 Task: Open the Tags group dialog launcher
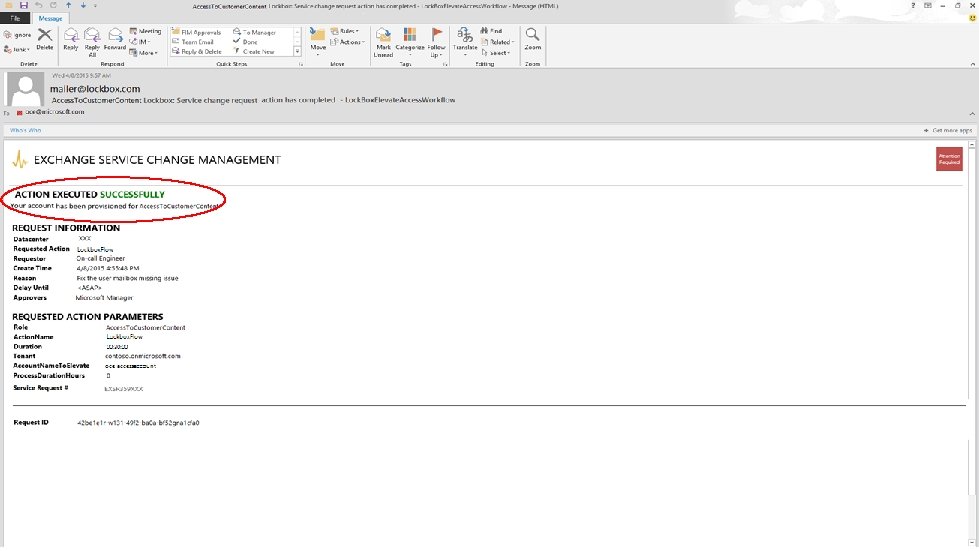point(445,64)
